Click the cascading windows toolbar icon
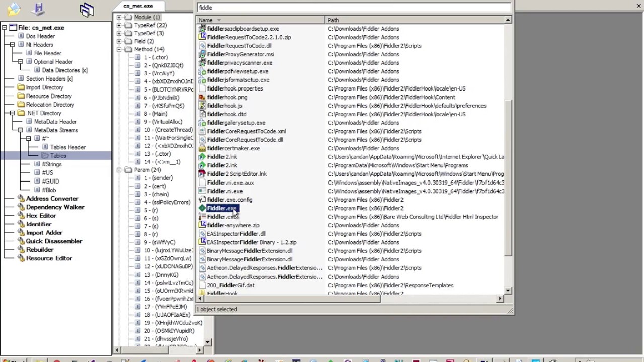Screen dimensions: 644x362 point(87,9)
